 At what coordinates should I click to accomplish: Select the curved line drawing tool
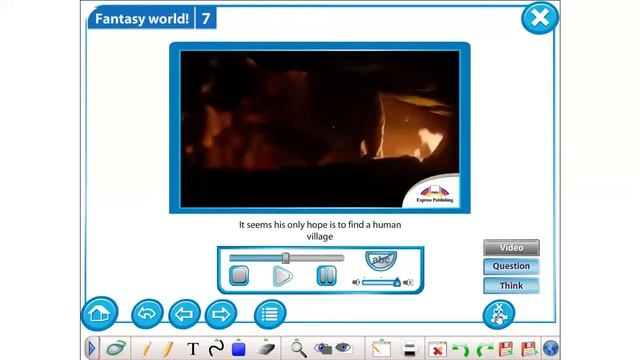point(216,348)
